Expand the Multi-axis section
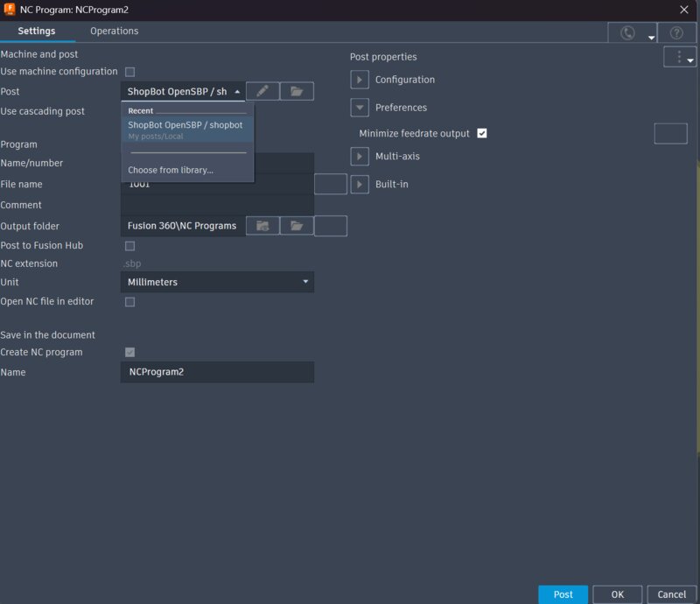 pos(360,157)
